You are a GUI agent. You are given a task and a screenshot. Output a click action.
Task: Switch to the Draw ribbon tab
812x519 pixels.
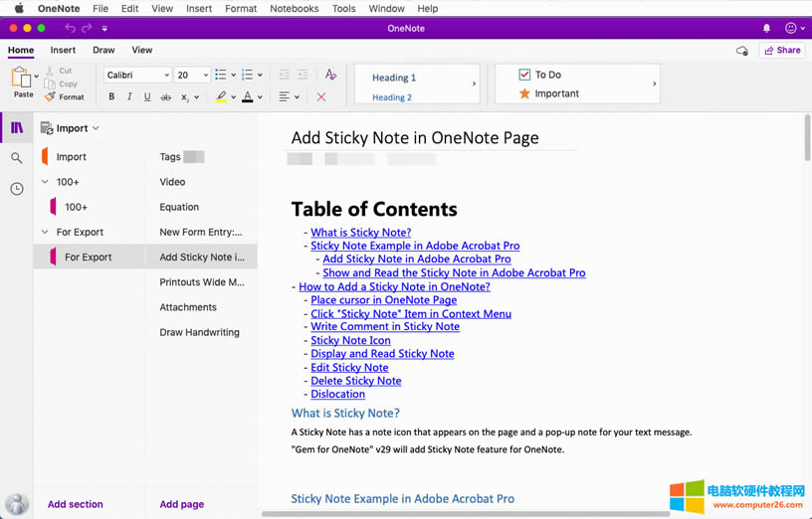(x=103, y=50)
